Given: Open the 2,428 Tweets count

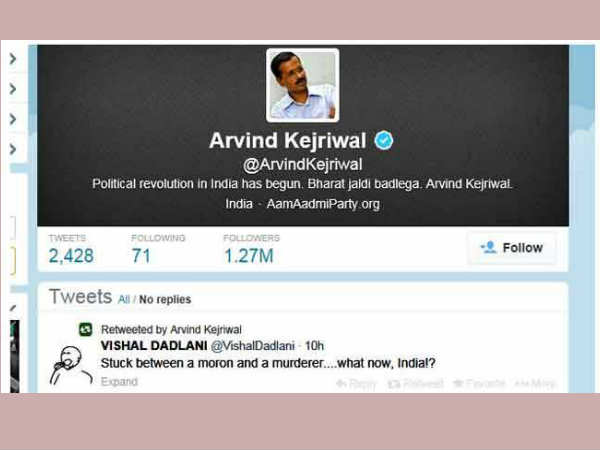Looking at the screenshot, I should coord(71,249).
